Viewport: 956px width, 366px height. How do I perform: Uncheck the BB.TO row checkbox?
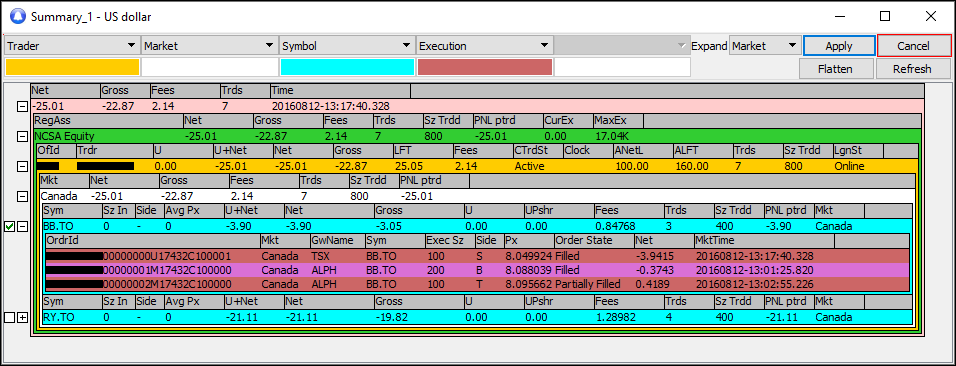pyautogui.click(x=9, y=226)
